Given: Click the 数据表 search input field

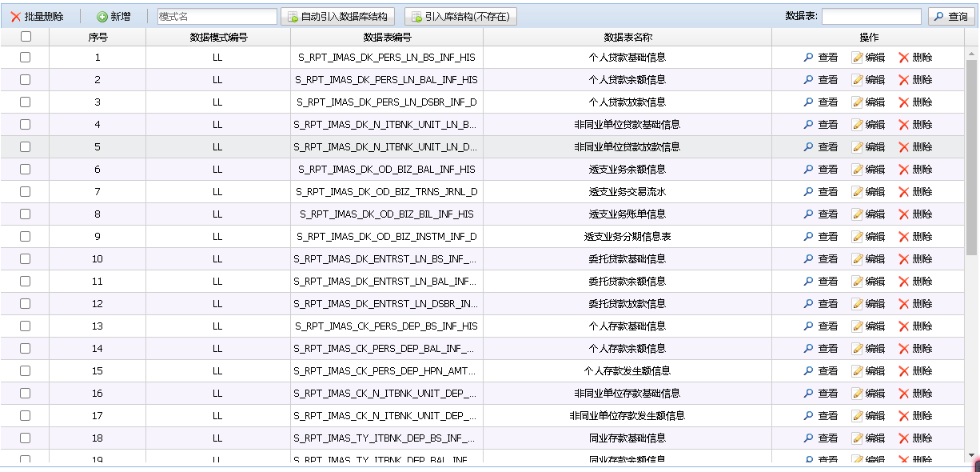Looking at the screenshot, I should tap(870, 17).
